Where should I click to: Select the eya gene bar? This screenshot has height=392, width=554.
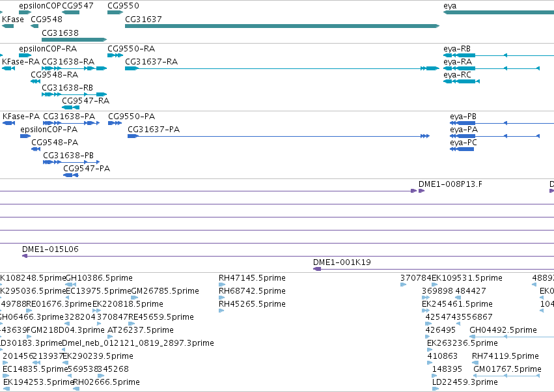(499, 12)
